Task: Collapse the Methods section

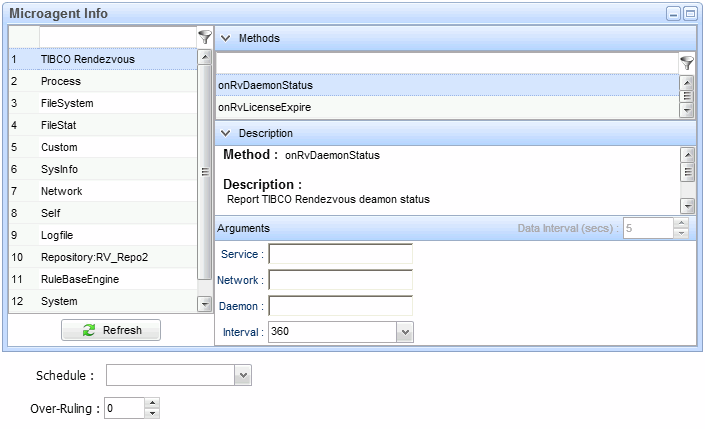Action: (x=225, y=38)
